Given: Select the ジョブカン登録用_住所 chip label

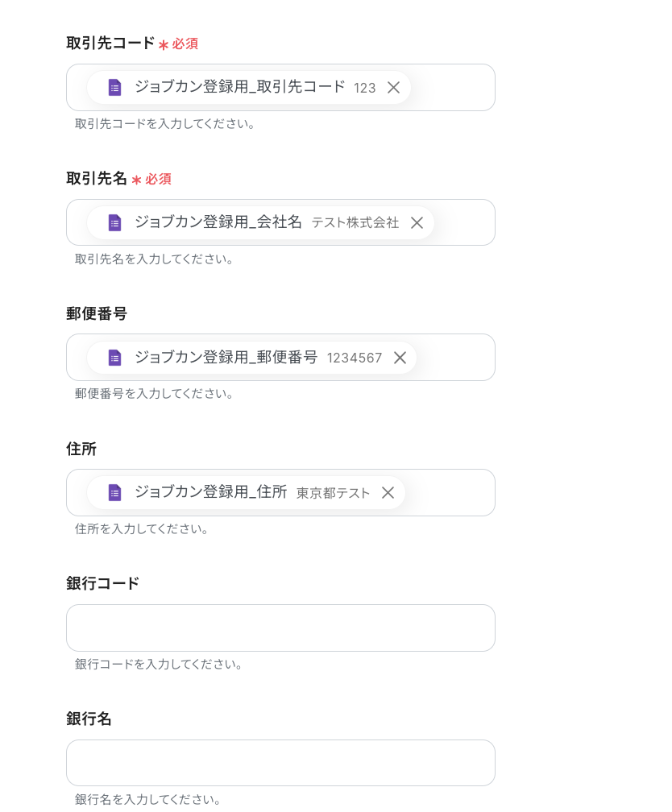Looking at the screenshot, I should click(x=210, y=492).
